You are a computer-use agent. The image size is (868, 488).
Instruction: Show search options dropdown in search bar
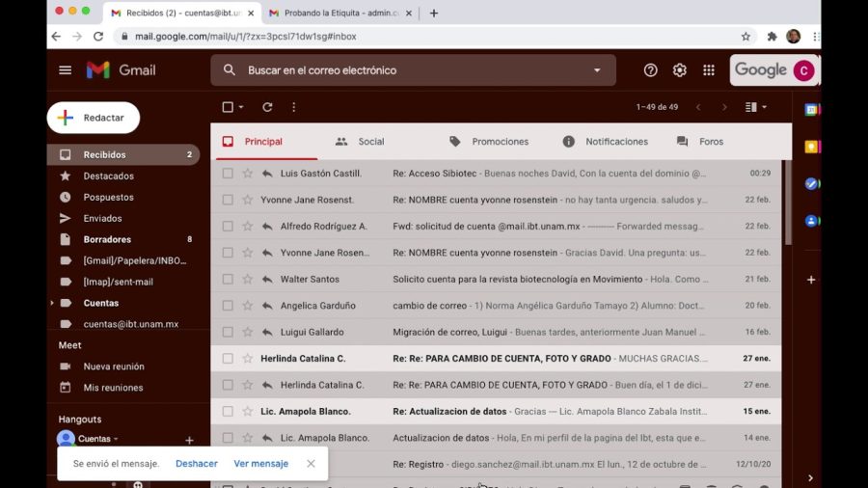point(597,70)
